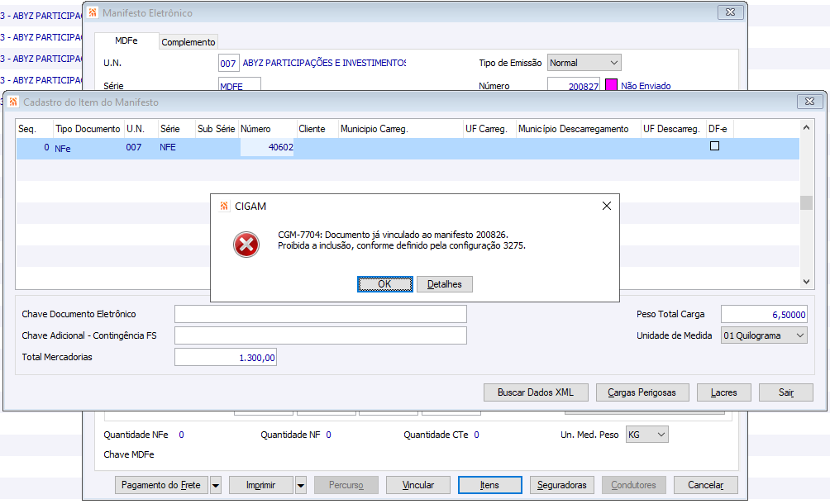Click the Série field MDFE
This screenshot has height=504, width=830.
[x=240, y=85]
